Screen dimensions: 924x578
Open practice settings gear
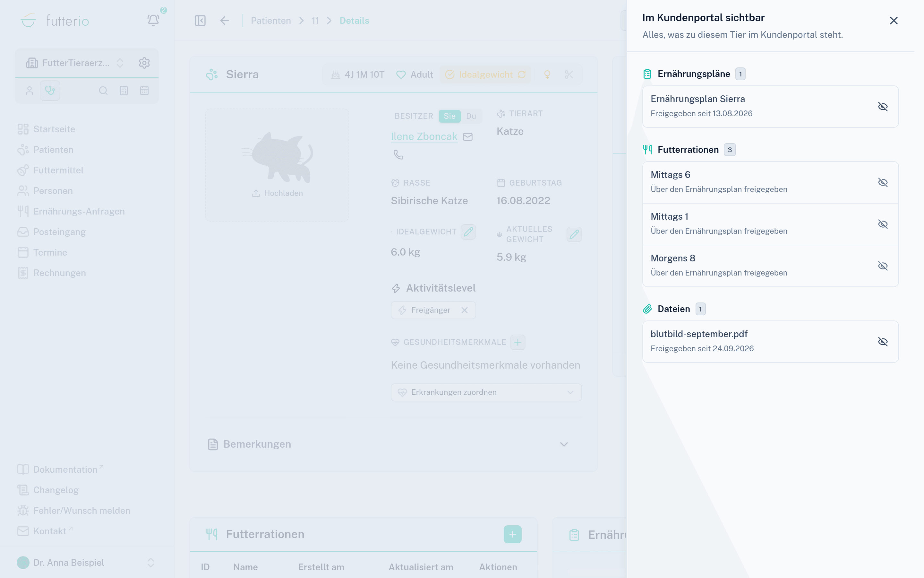(x=144, y=63)
